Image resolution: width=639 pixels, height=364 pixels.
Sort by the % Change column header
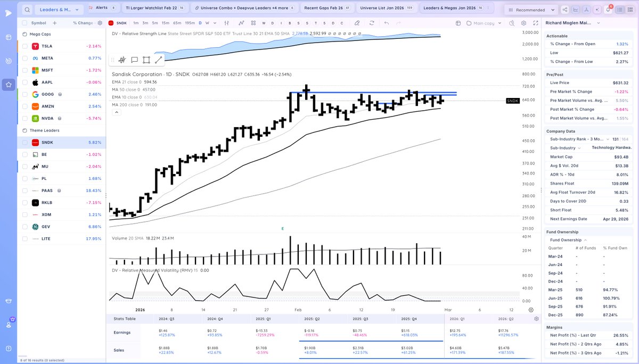[x=83, y=23]
